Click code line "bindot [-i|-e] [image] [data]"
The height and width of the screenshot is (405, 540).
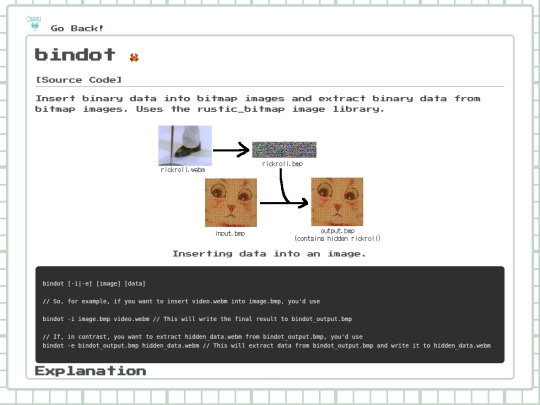click(x=94, y=284)
